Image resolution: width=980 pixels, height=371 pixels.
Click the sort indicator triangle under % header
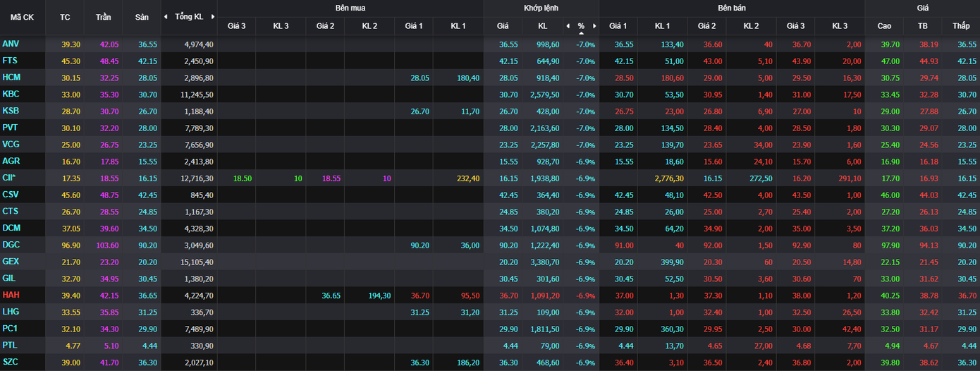tap(581, 32)
